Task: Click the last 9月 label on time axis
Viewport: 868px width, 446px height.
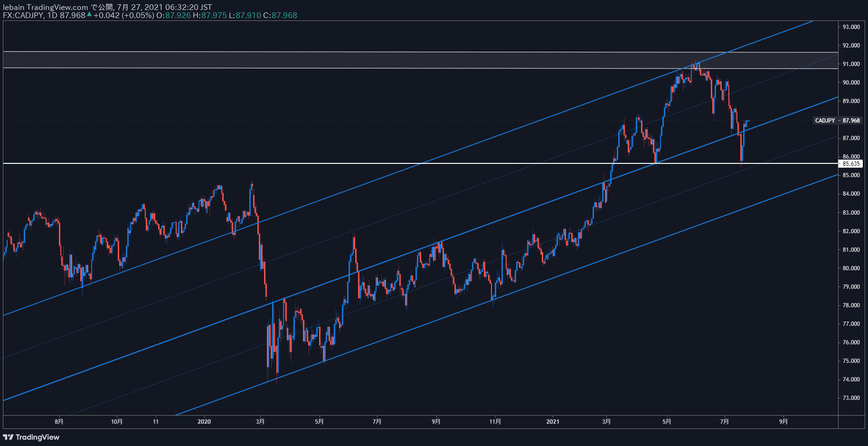Action: (783, 422)
